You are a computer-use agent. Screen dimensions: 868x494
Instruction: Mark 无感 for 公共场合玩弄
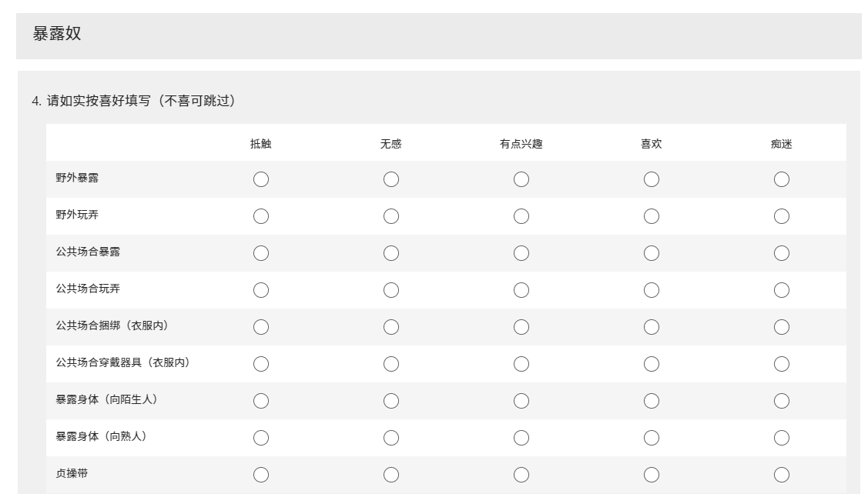pyautogui.click(x=391, y=290)
